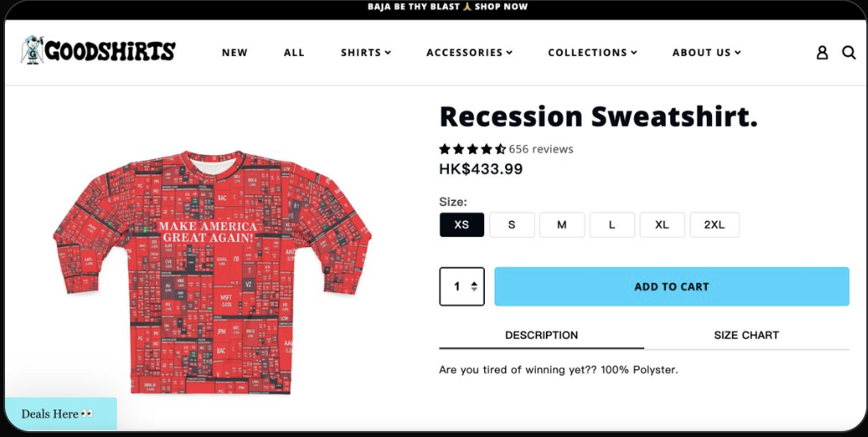Switch to the Size Chart tab
Image resolution: width=868 pixels, height=437 pixels.
point(746,335)
